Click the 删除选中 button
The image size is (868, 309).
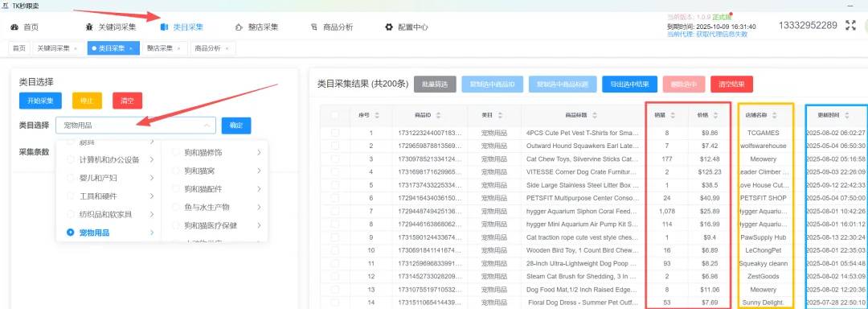pos(684,84)
